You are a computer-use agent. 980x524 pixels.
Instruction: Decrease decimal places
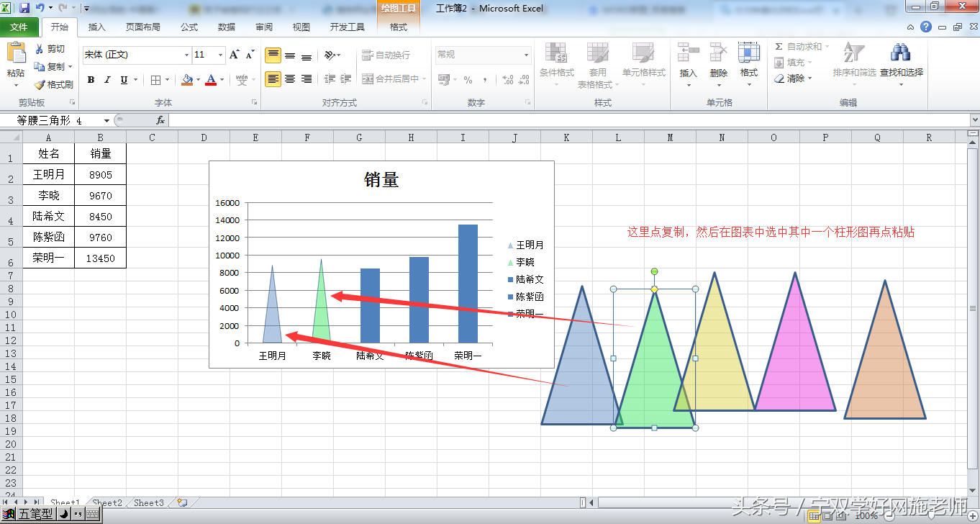point(525,80)
